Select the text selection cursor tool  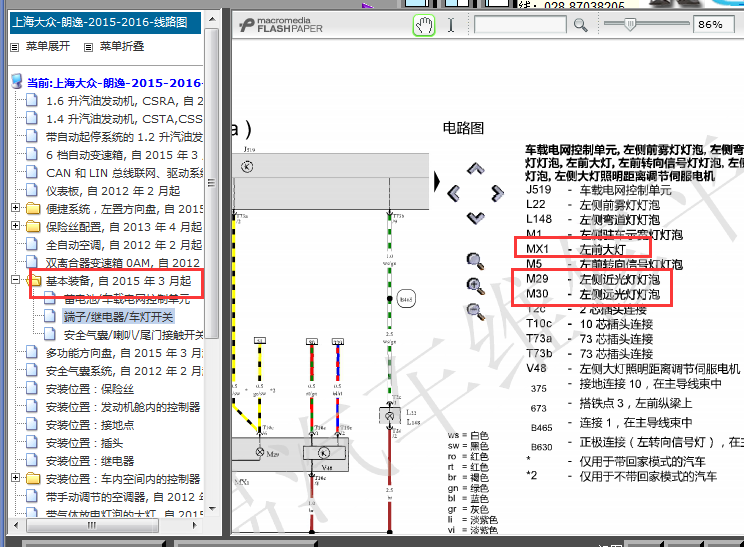(x=451, y=25)
